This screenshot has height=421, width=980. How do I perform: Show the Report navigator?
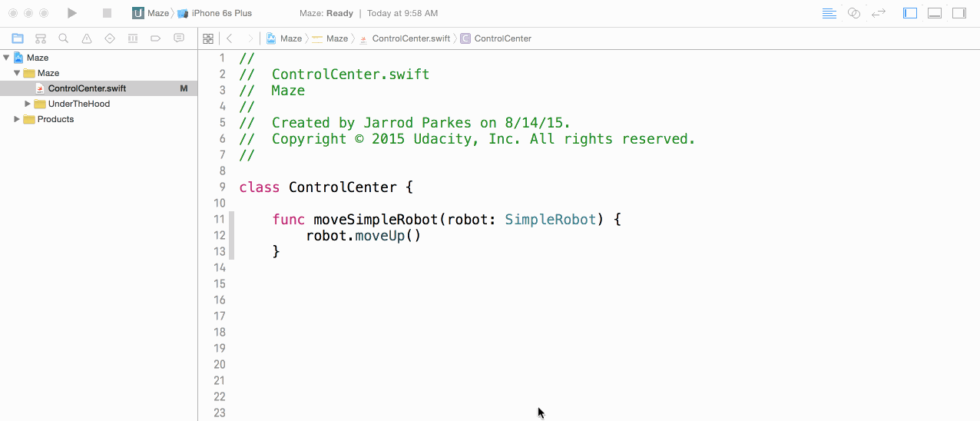coord(179,38)
